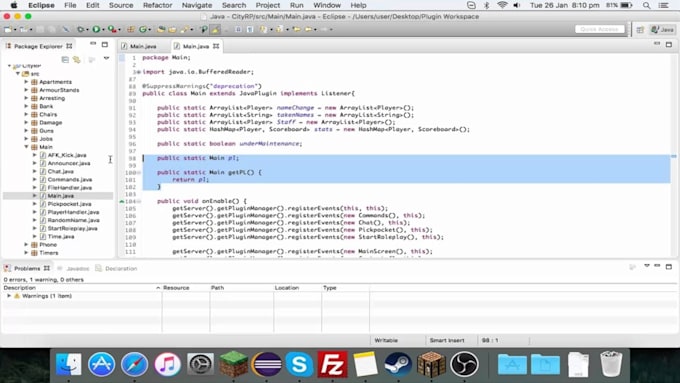Collapse the onEnable method fold marker

pos(139,201)
